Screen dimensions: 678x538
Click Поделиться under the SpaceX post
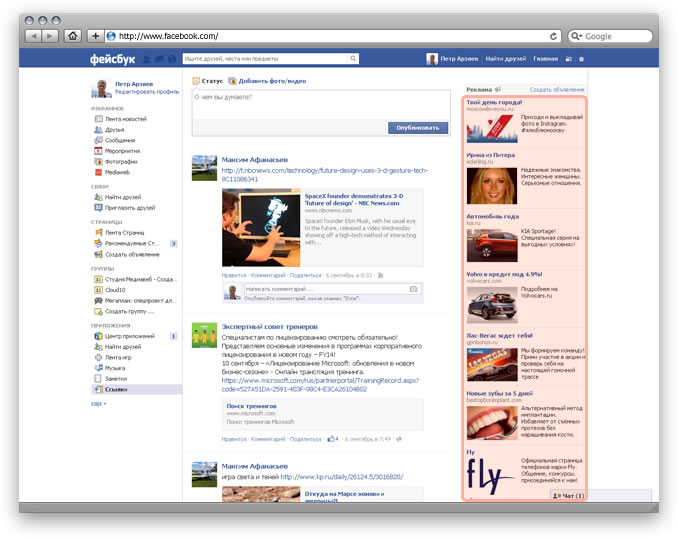306,275
